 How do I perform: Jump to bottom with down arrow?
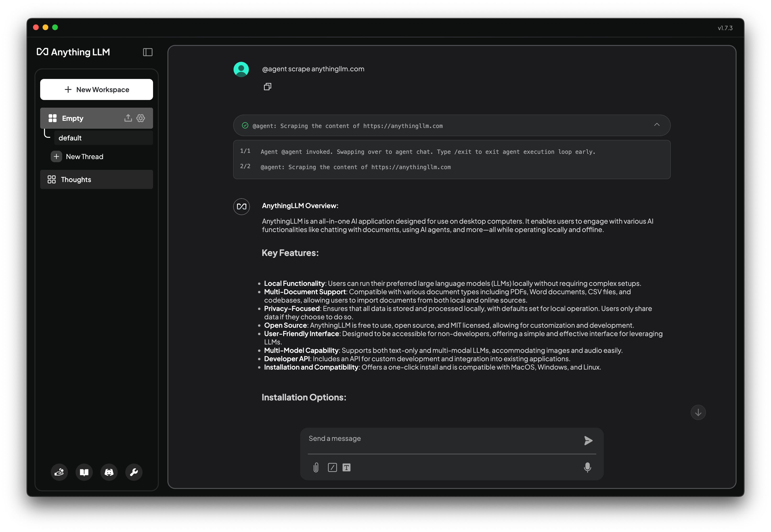(698, 413)
